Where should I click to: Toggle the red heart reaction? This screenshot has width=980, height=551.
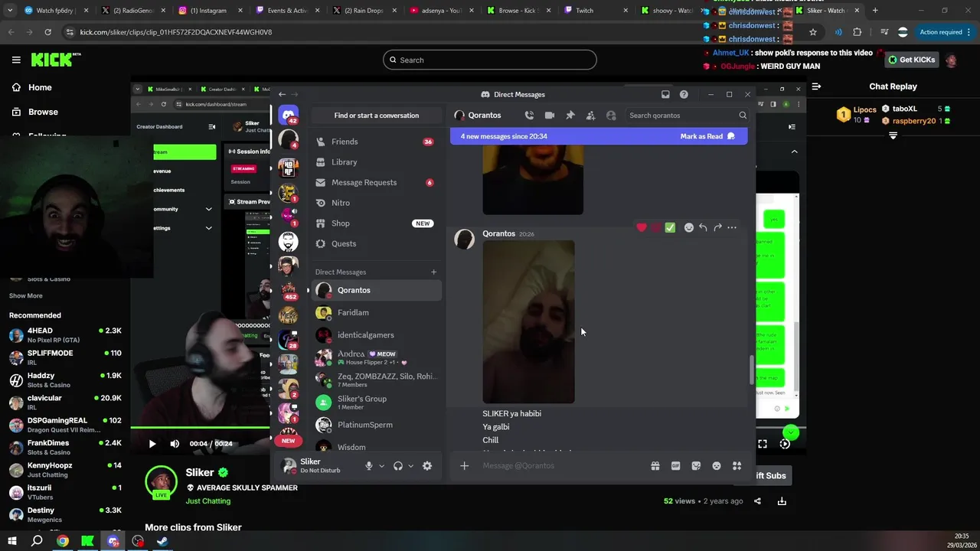[x=642, y=227]
